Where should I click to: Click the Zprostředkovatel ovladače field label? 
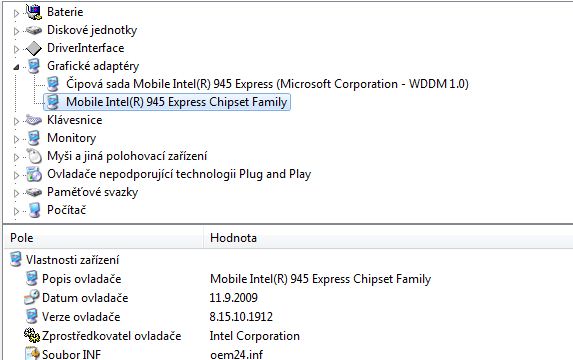tap(111, 336)
